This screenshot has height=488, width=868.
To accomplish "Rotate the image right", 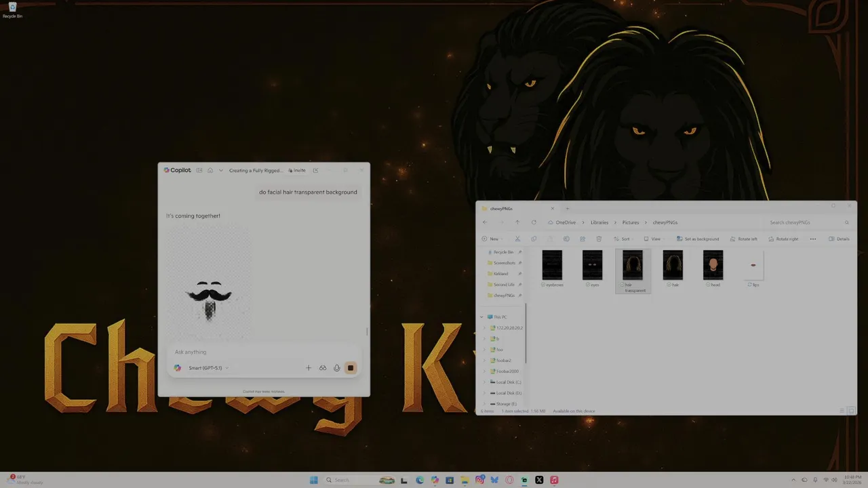I will click(783, 239).
